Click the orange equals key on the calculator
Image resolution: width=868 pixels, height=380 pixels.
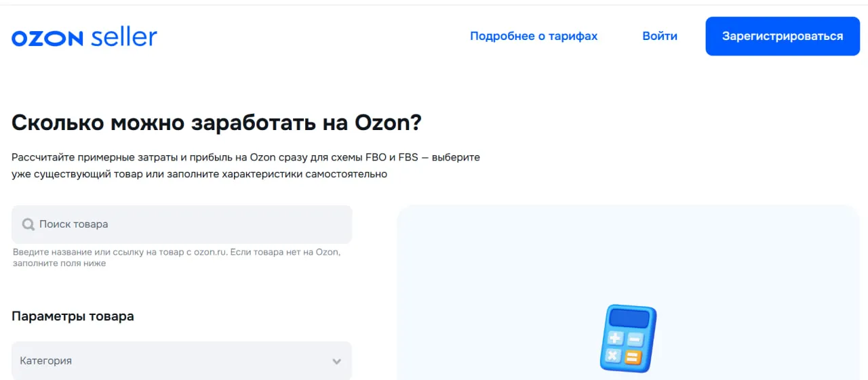(x=632, y=358)
